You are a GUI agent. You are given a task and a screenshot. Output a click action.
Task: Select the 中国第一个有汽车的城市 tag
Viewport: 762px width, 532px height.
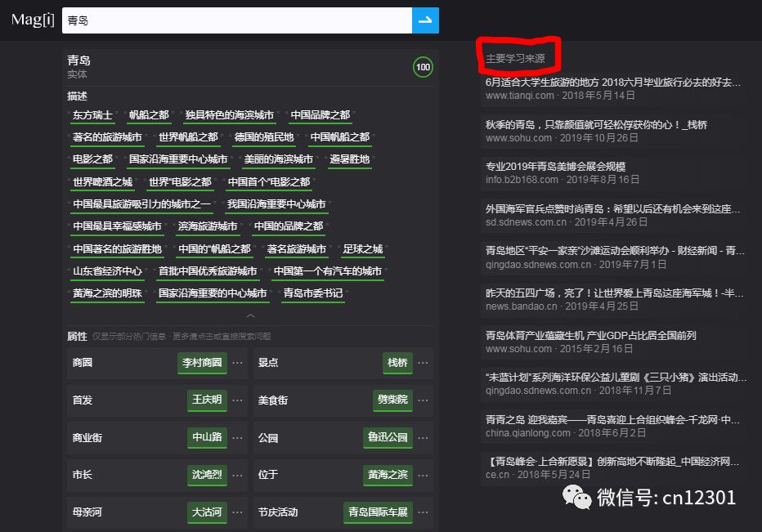(x=328, y=271)
